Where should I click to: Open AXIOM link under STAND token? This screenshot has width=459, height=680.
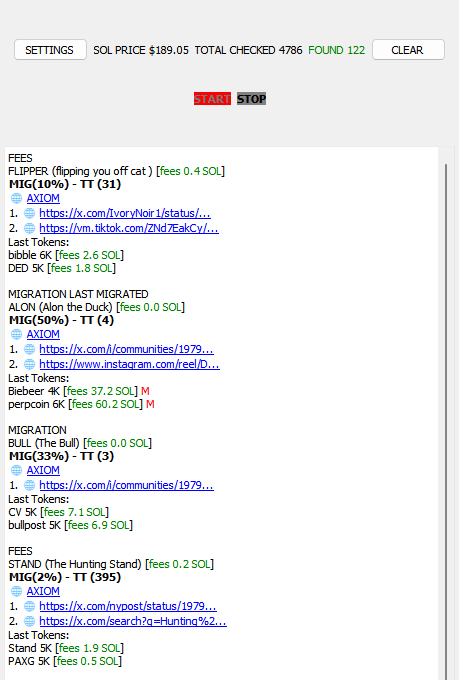(x=43, y=591)
